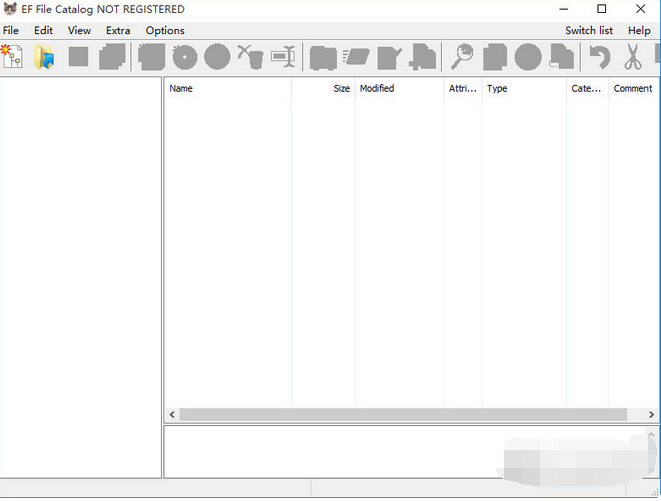This screenshot has width=661, height=501.
Task: Click the disabled delete toolbar icon
Action: tap(251, 57)
